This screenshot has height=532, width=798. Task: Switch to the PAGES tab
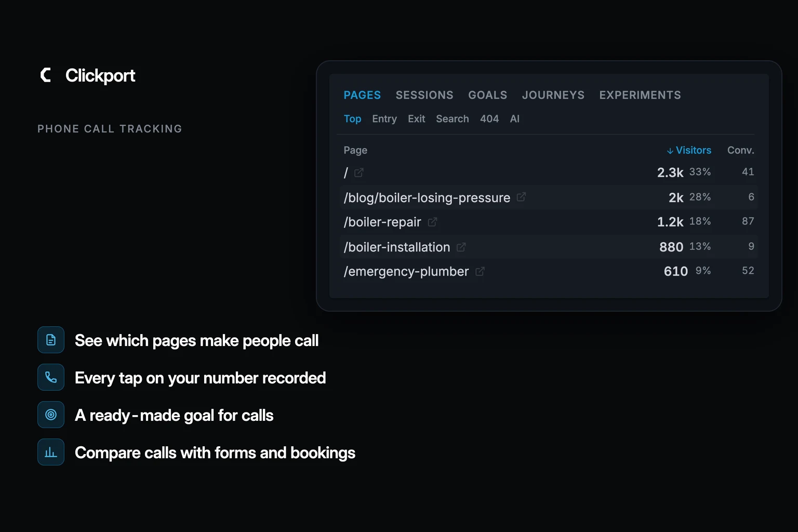(x=362, y=95)
